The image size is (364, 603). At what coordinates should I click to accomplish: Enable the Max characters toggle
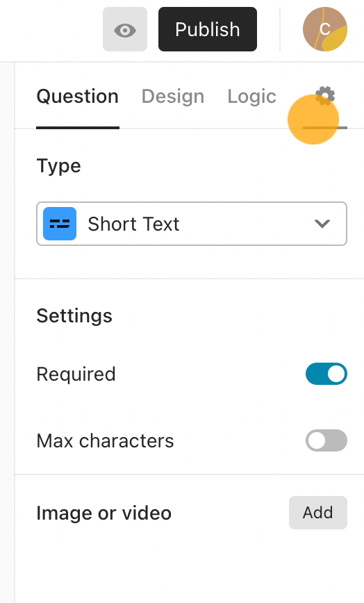point(326,440)
